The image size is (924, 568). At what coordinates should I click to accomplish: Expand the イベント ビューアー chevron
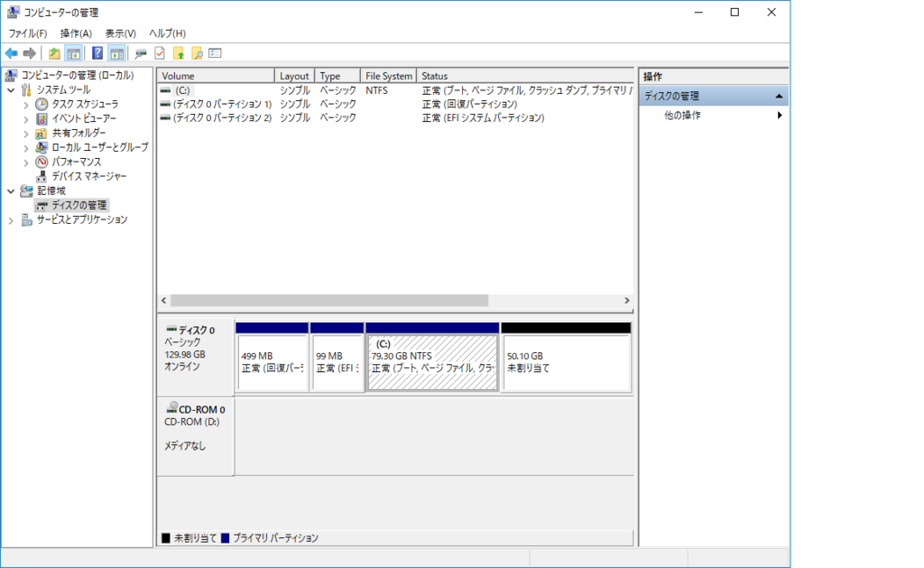click(x=26, y=119)
